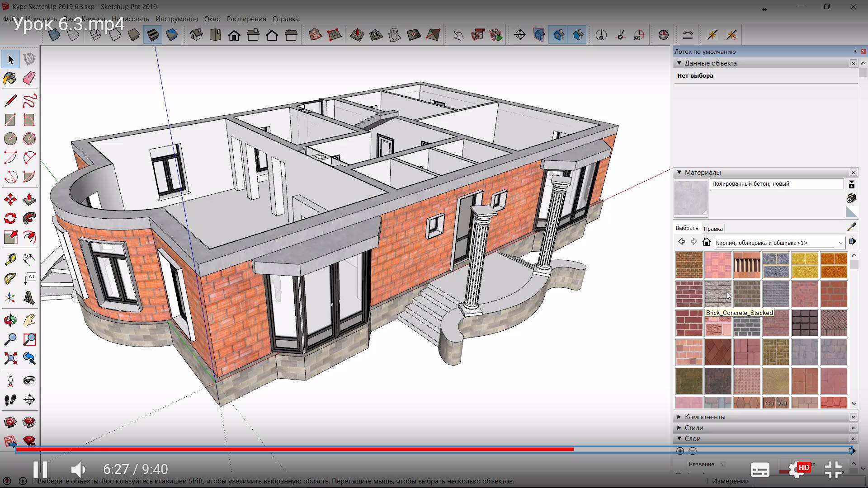
Task: Pick the Zoom magnifier tool
Action: pyautogui.click(x=10, y=339)
